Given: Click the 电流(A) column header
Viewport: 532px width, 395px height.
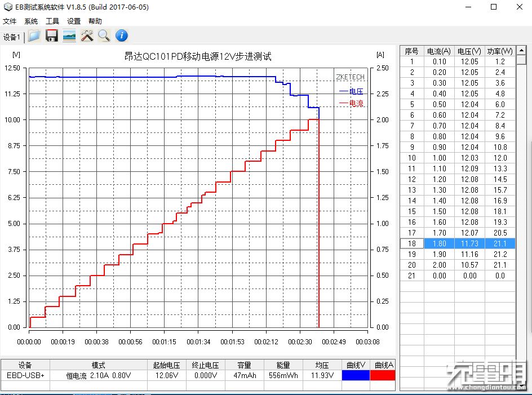Looking at the screenshot, I should pos(439,51).
